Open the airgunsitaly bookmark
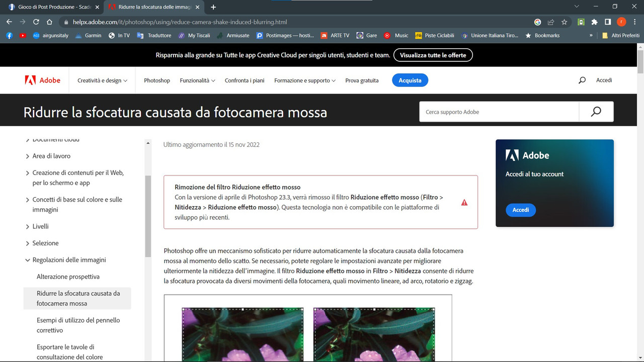 50,36
